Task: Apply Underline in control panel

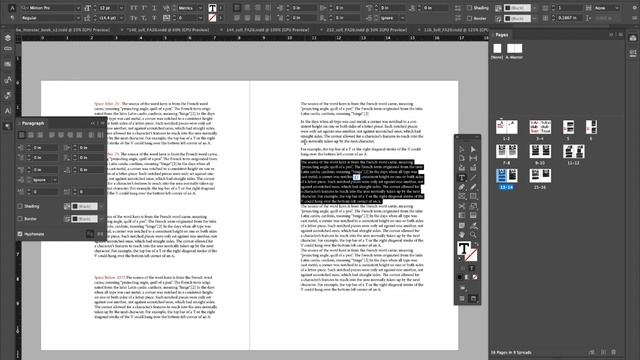Action: (154, 8)
